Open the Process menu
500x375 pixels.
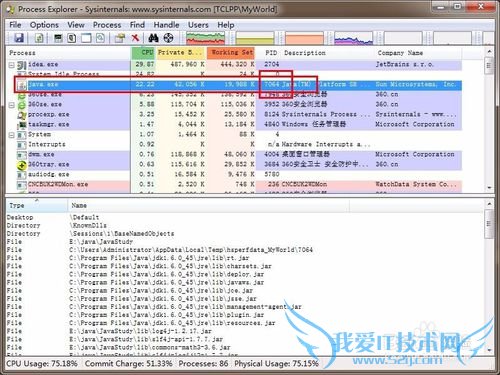pyautogui.click(x=107, y=25)
